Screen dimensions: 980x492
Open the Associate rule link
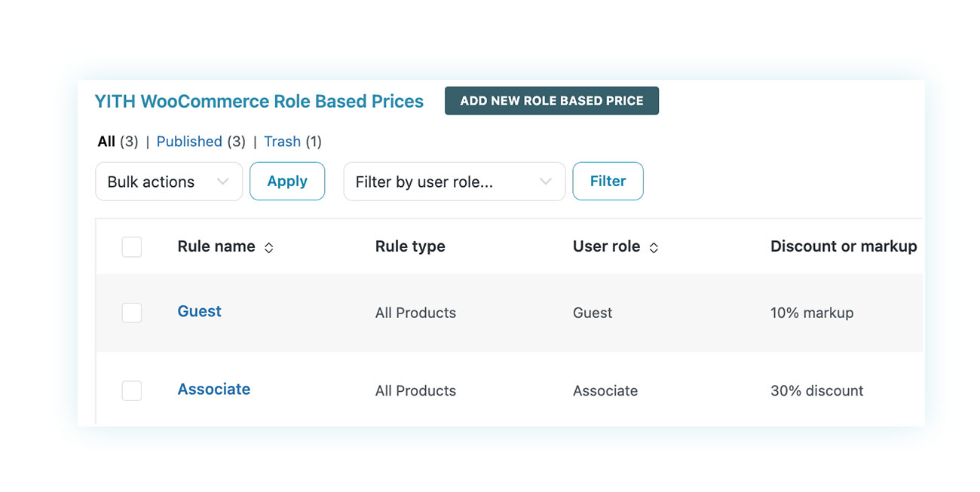(x=214, y=389)
